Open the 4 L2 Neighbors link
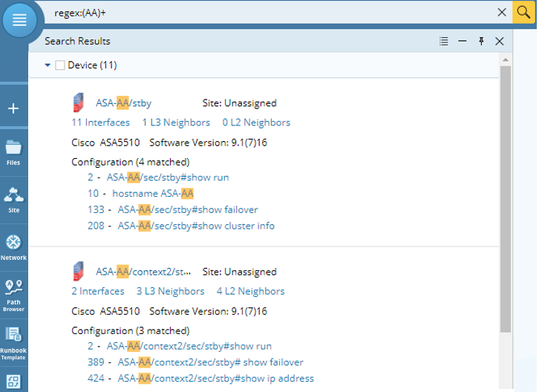The image size is (539, 392). 251,291
